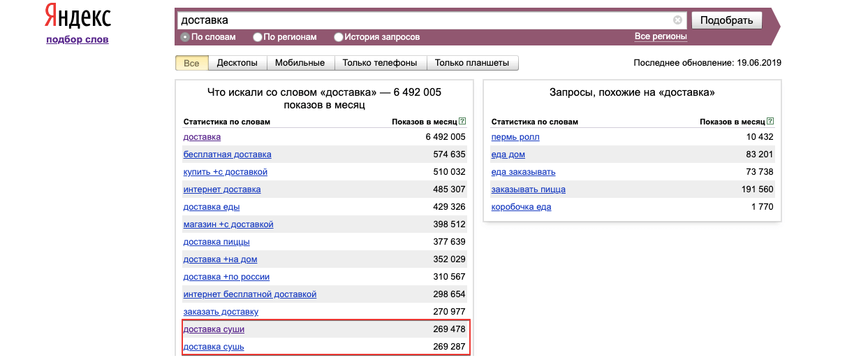Open the доставка суши query link
The image size is (868, 358).
click(214, 329)
